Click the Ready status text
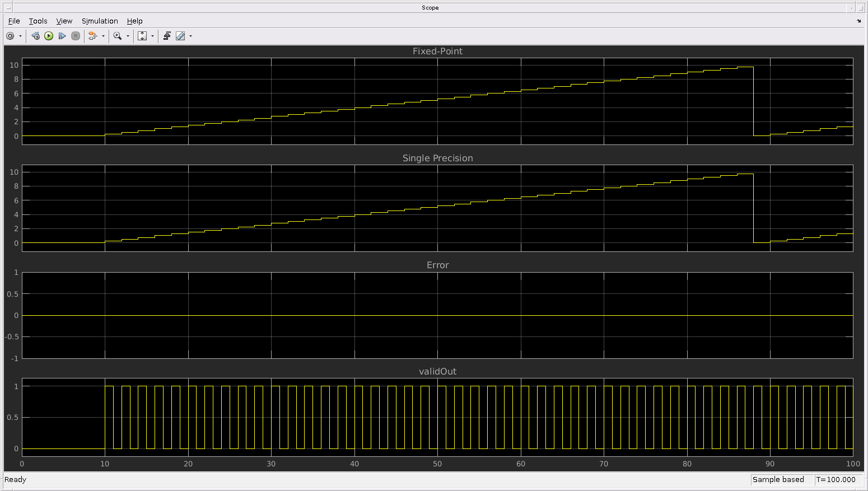 [x=15, y=479]
